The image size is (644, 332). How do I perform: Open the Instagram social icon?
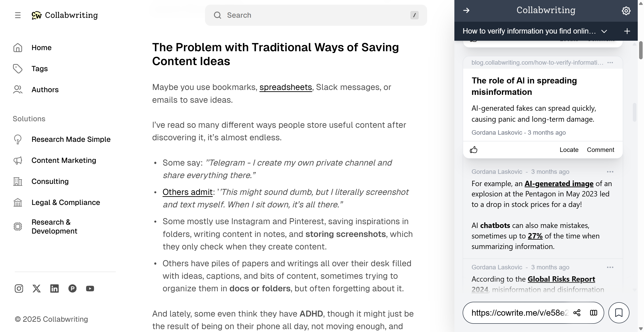[x=19, y=288]
